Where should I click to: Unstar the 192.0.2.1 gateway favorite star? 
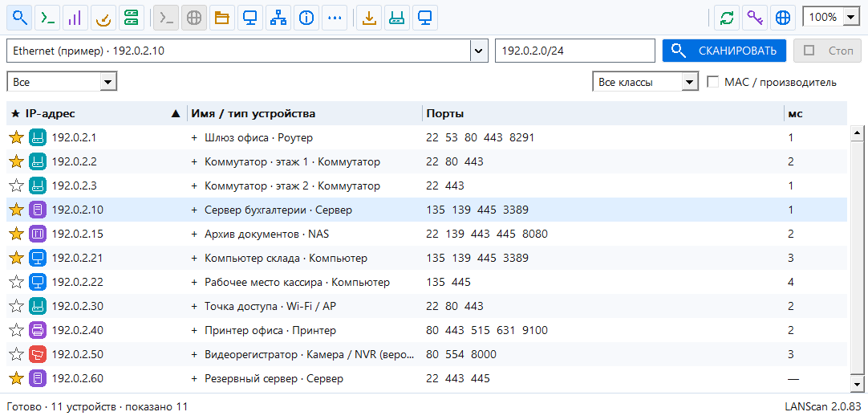17,137
